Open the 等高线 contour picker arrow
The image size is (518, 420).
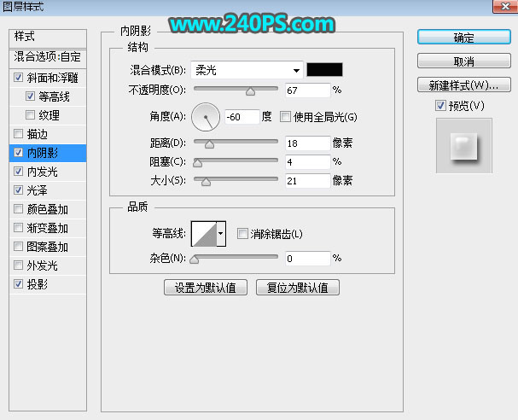[x=221, y=234]
